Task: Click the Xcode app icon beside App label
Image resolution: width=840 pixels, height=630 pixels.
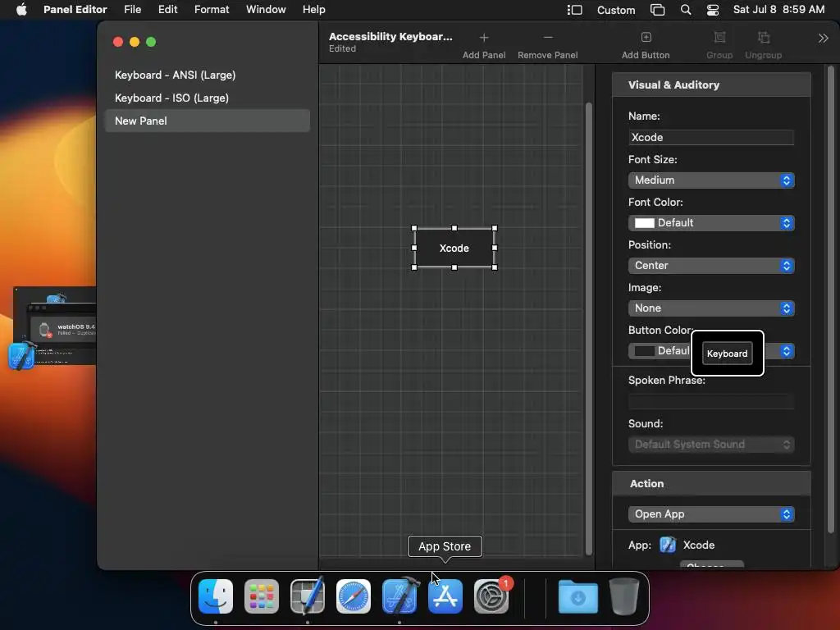Action: pos(668,545)
